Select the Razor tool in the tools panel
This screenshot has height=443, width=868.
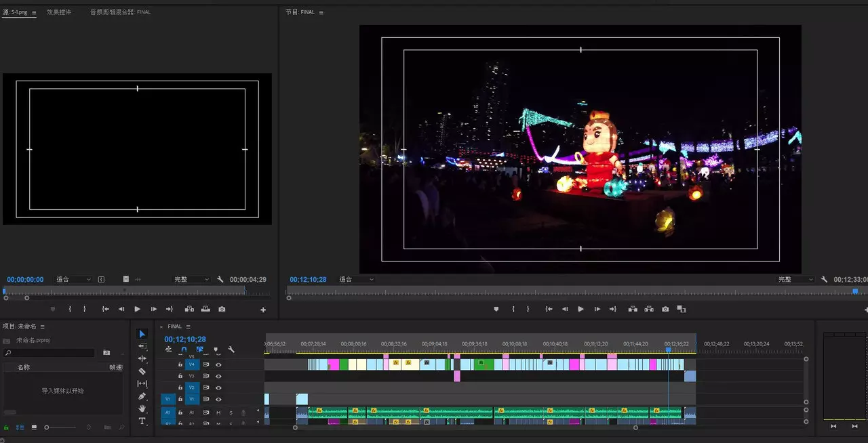142,371
